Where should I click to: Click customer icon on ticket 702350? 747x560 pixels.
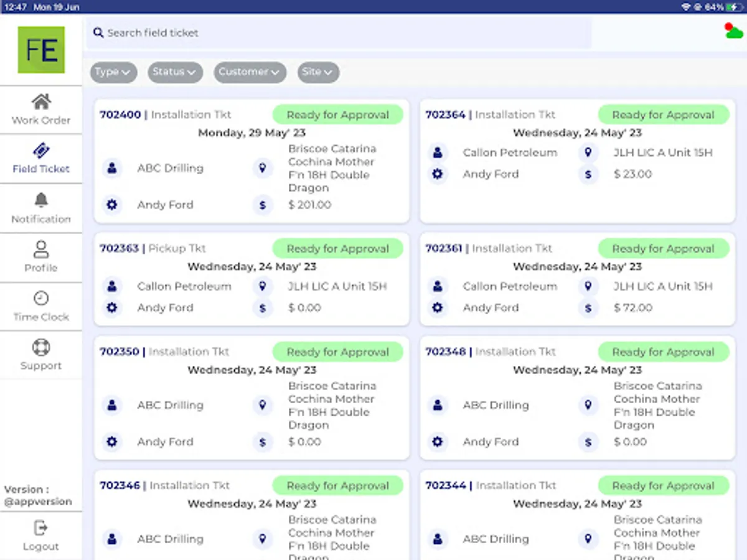pyautogui.click(x=112, y=405)
